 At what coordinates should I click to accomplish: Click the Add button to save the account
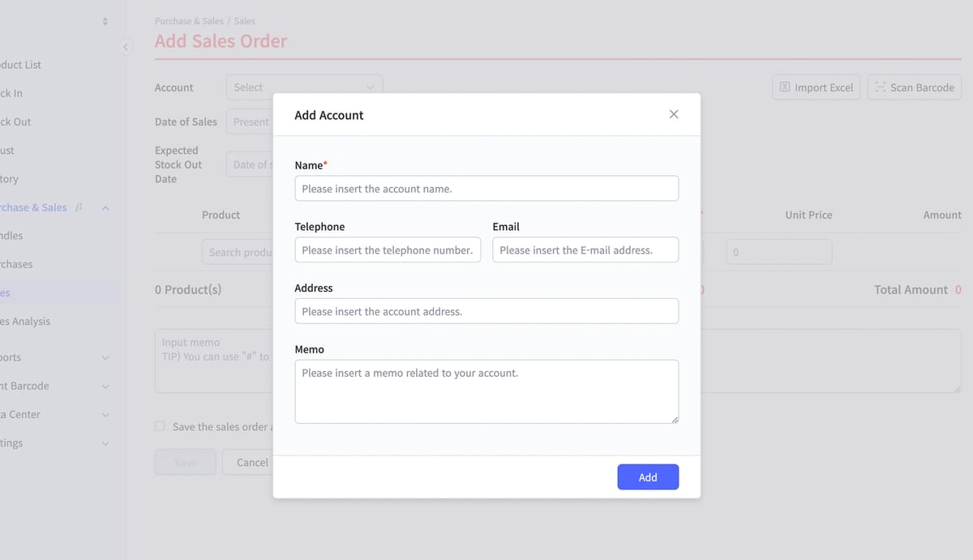(648, 477)
